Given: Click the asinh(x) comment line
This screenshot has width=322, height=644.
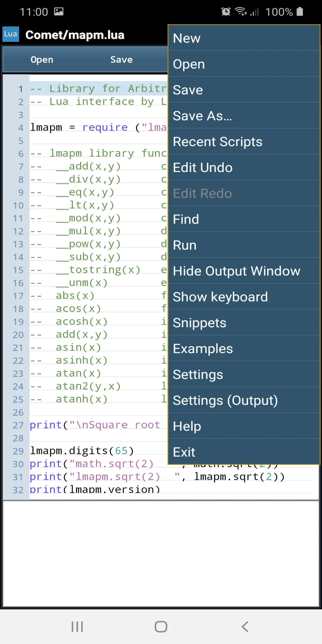Looking at the screenshot, I should coord(98,360).
